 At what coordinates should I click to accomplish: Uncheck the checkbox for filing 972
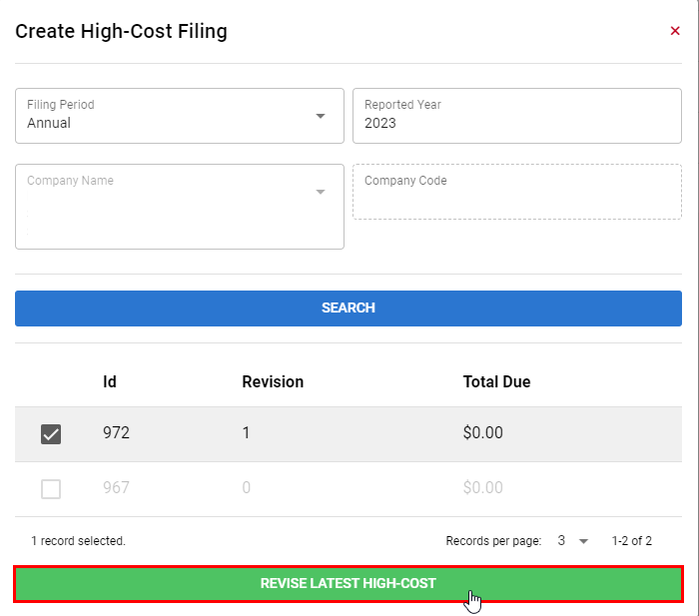coord(51,434)
